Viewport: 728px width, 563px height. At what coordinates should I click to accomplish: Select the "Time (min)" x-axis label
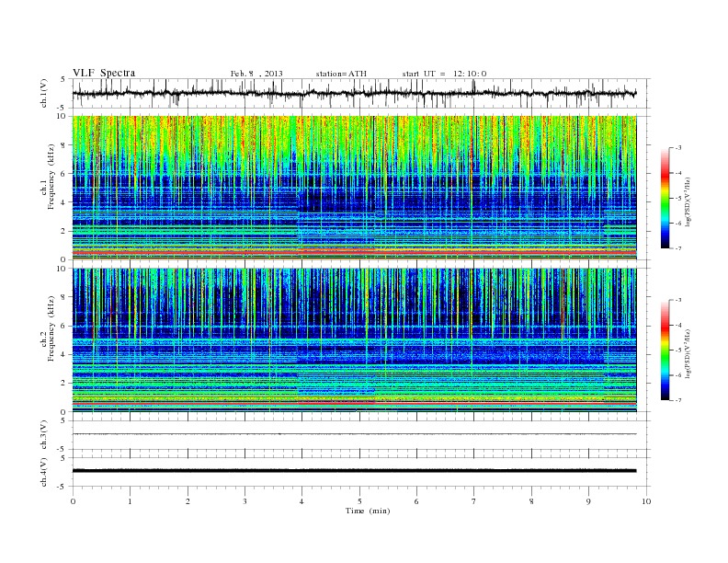[x=368, y=511]
